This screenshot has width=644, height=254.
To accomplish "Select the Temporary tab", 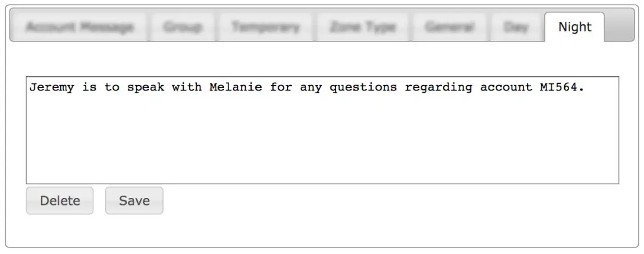I will pos(265,27).
